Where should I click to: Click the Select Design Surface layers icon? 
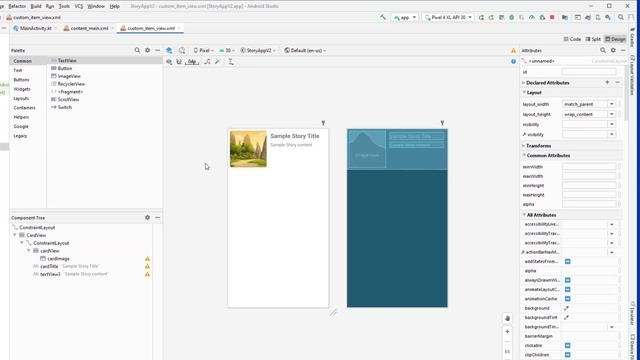point(169,50)
